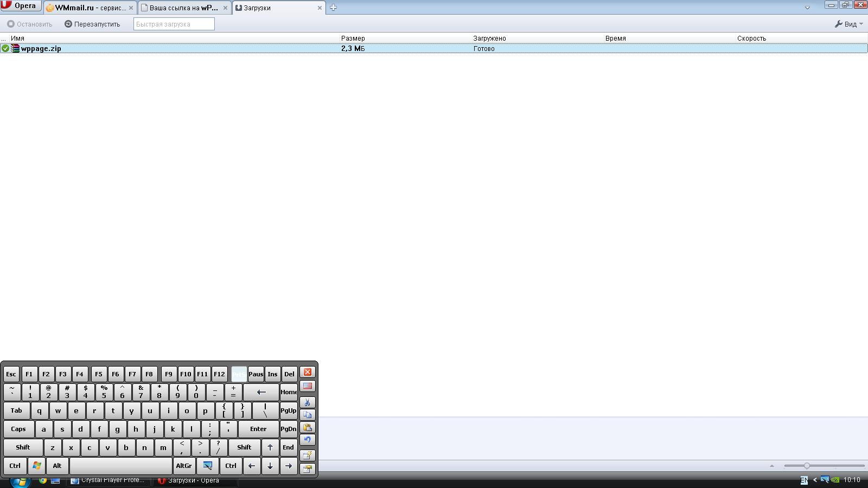
Task: Toggle the left Ctrl key on virtual keyboard
Action: pyautogui.click(x=15, y=466)
